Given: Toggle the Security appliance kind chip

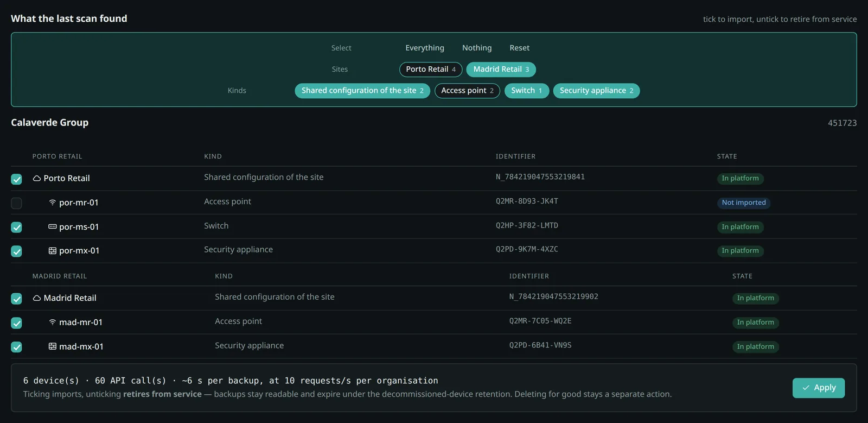Looking at the screenshot, I should pyautogui.click(x=596, y=91).
